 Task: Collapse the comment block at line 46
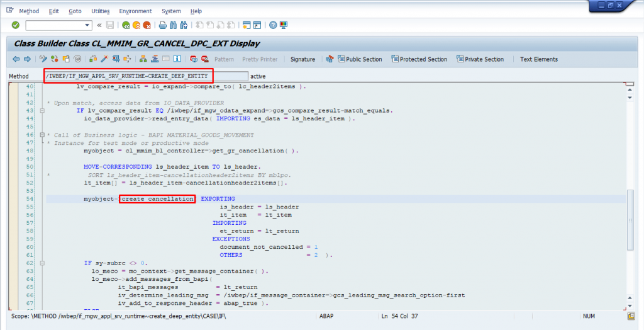pos(42,135)
